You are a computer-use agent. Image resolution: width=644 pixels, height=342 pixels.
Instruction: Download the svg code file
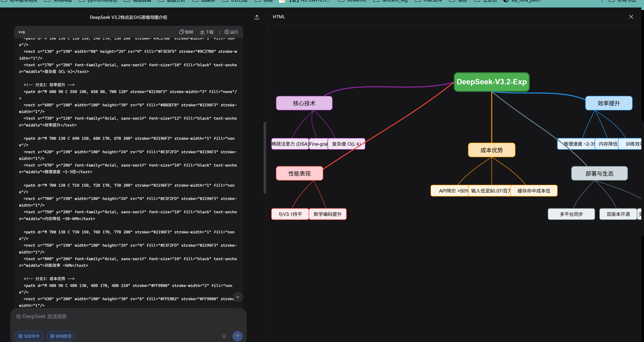(207, 32)
